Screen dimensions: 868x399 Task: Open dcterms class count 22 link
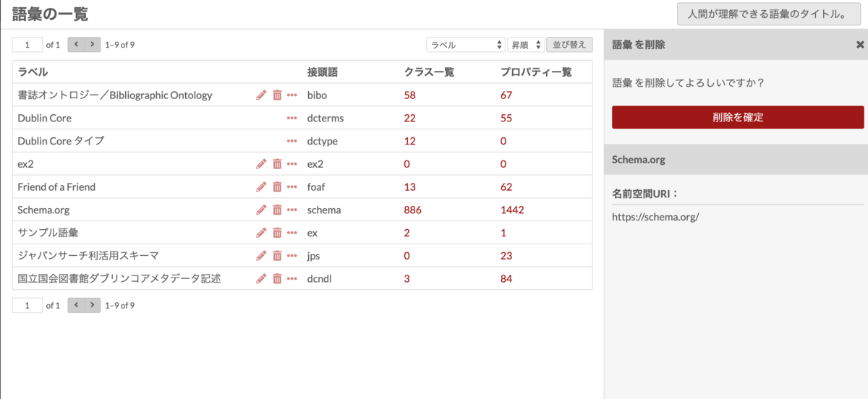pyautogui.click(x=409, y=118)
